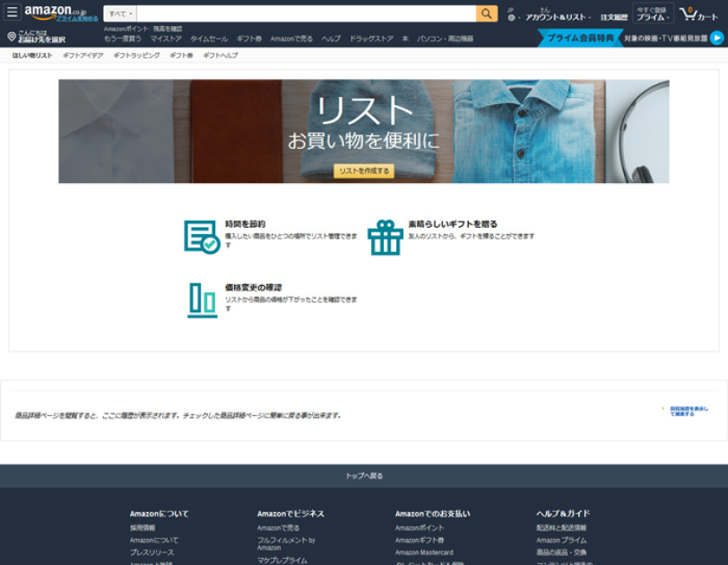Open Amazonギフト券 footer link
This screenshot has width=728, height=565.
(420, 541)
